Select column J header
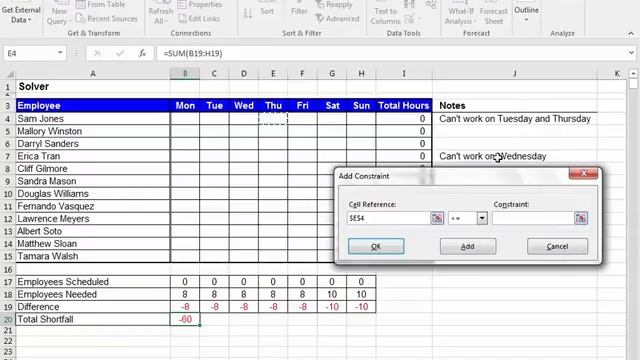The height and width of the screenshot is (360, 640). 515,74
